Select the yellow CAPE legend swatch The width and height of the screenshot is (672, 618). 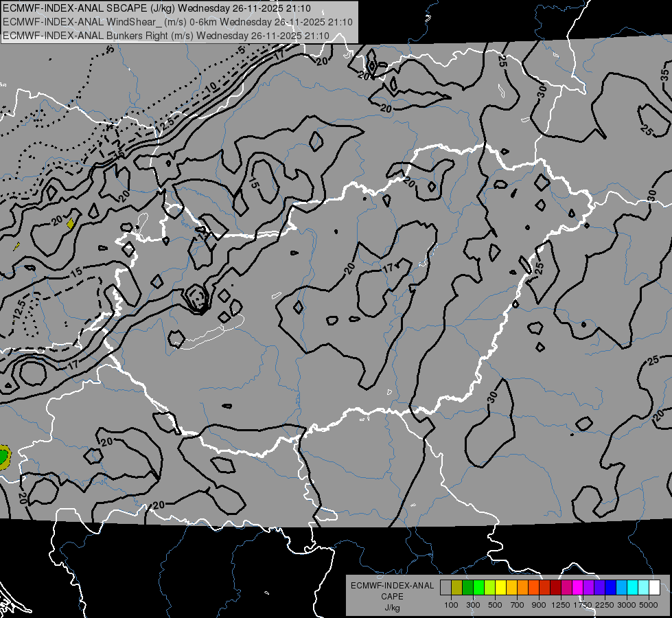click(x=500, y=587)
